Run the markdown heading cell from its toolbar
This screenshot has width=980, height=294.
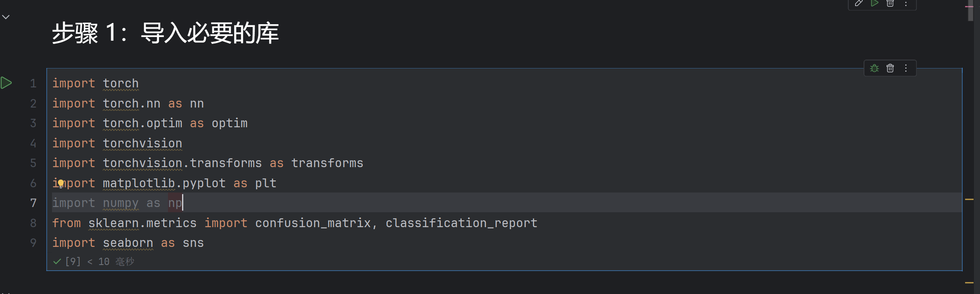[874, 3]
